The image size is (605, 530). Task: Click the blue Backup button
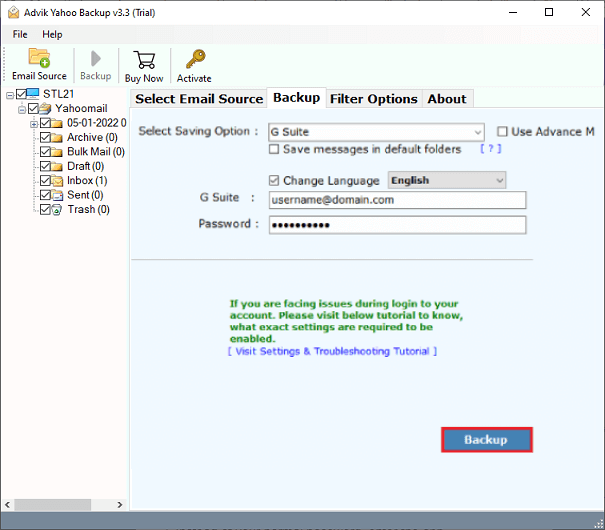coord(487,440)
